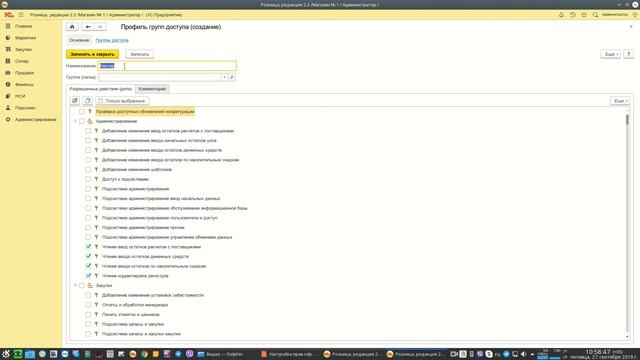Image resolution: width=640 pixels, height=360 pixels.
Task: Open Viber icon on taskbar
Action: click(x=189, y=354)
